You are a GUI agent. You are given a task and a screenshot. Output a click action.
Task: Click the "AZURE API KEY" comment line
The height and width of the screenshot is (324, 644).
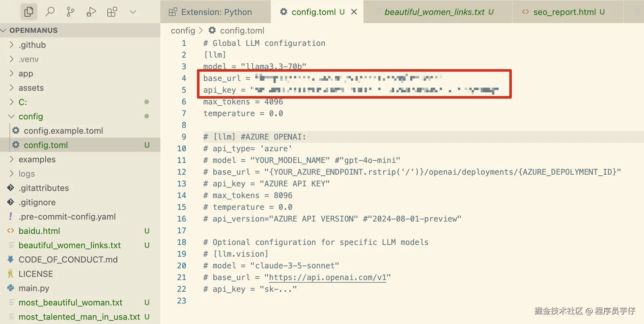(x=267, y=184)
